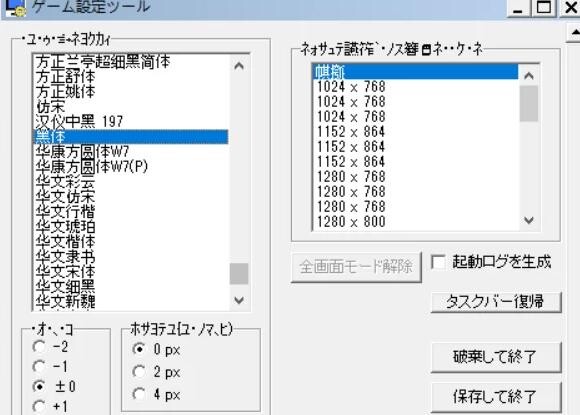Click resolution list scroll up arrow
Screen dimensions: 580x415
[x=529, y=76]
